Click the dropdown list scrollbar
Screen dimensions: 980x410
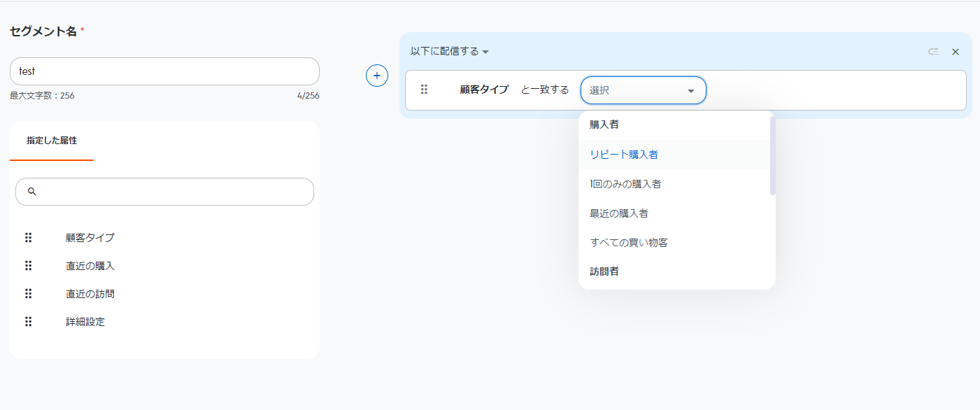773,156
